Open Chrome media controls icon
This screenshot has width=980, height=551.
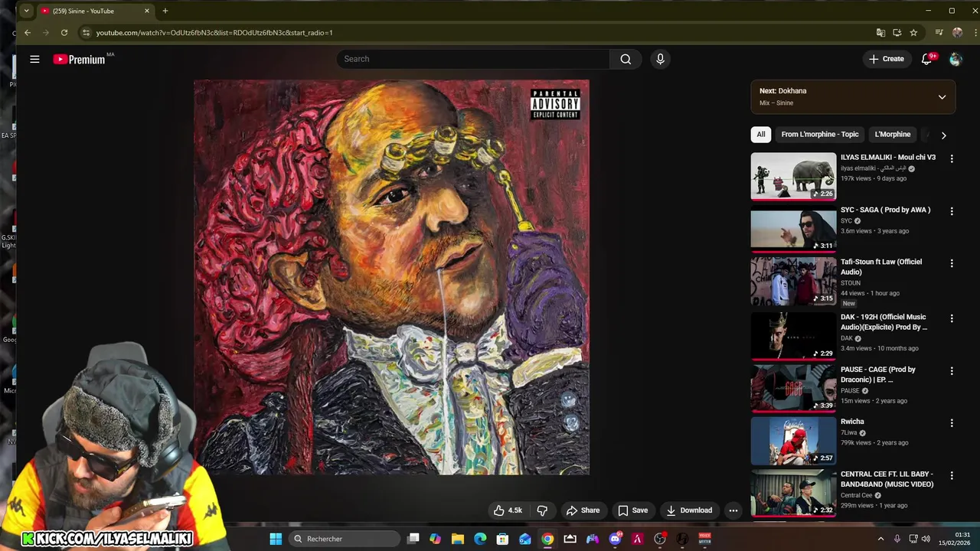pyautogui.click(x=939, y=33)
